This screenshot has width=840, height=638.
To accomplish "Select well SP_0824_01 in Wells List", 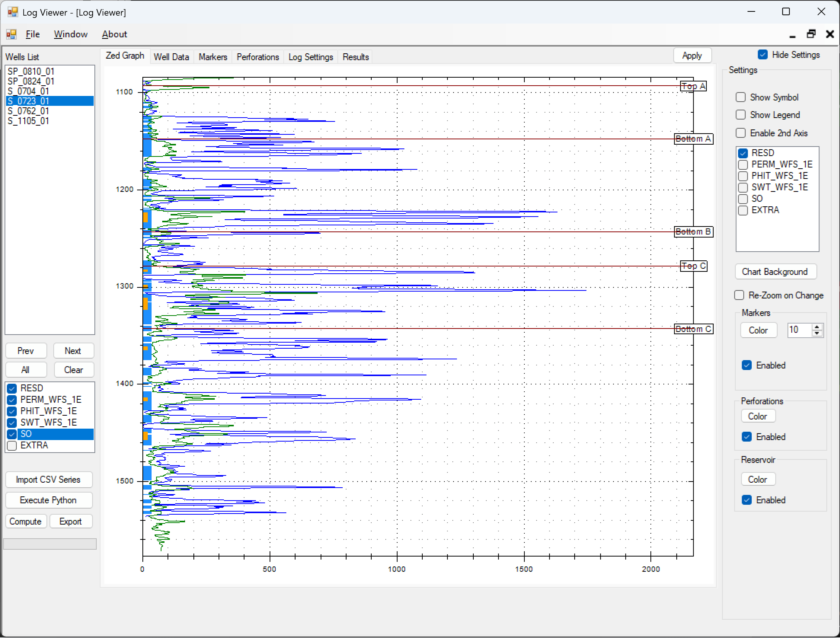I will [x=50, y=81].
